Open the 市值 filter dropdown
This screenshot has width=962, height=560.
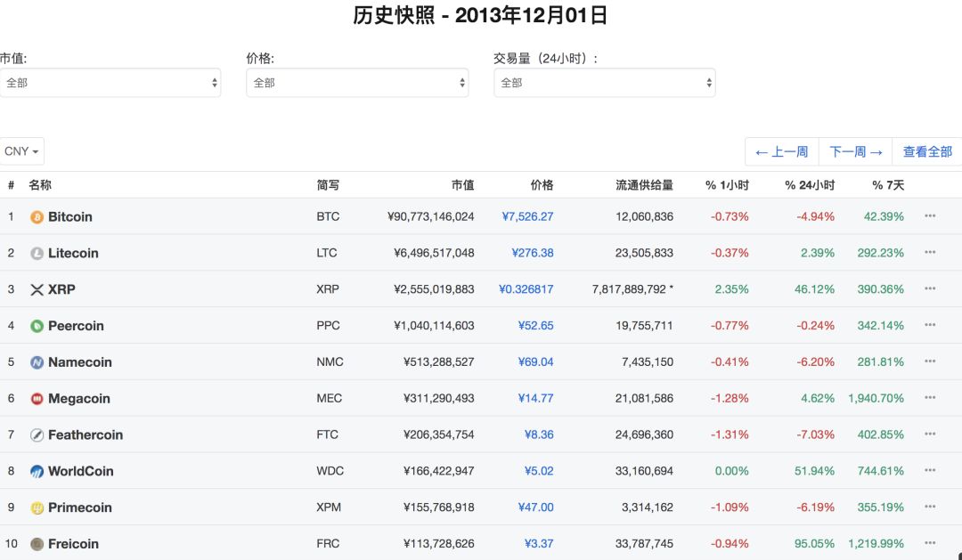(110, 83)
